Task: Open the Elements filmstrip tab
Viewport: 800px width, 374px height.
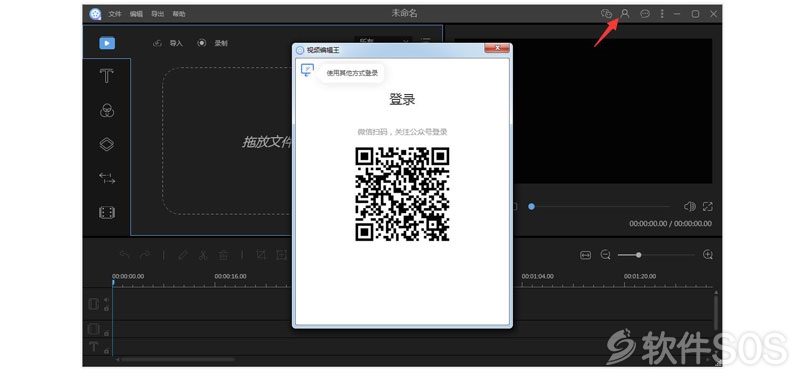Action: click(107, 213)
